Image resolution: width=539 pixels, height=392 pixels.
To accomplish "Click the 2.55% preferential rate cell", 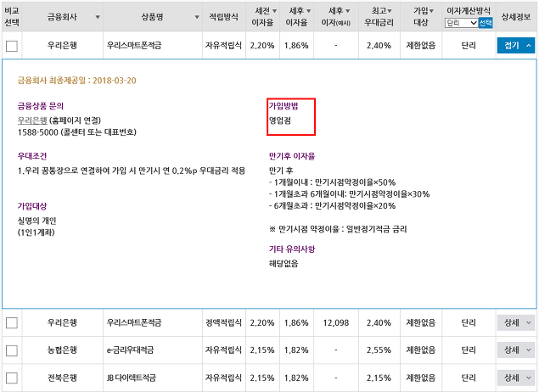I will (379, 350).
